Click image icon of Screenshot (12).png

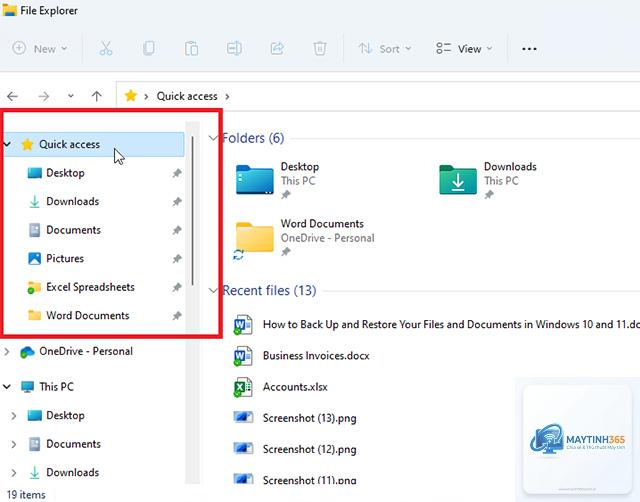point(243,448)
